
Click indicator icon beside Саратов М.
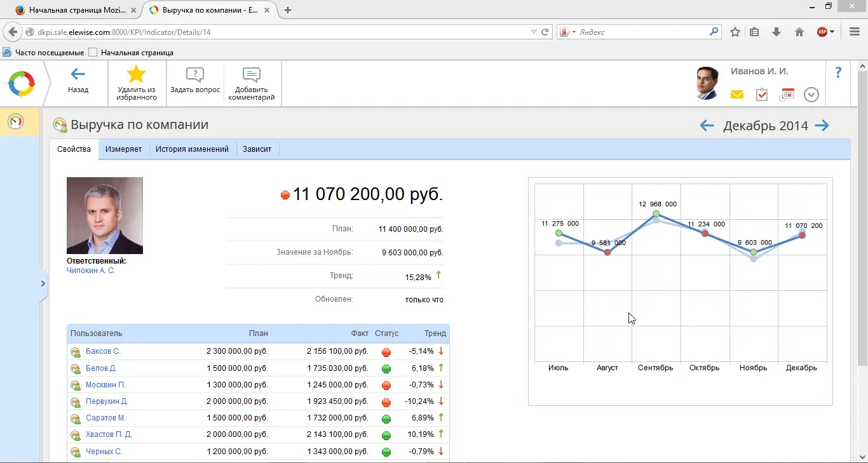(76, 419)
